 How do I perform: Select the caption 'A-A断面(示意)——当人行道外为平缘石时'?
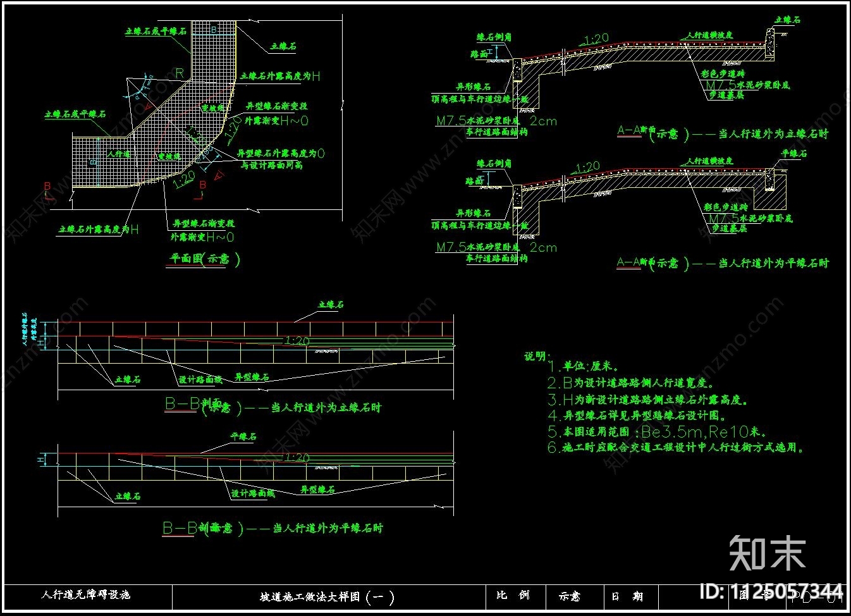723,262
